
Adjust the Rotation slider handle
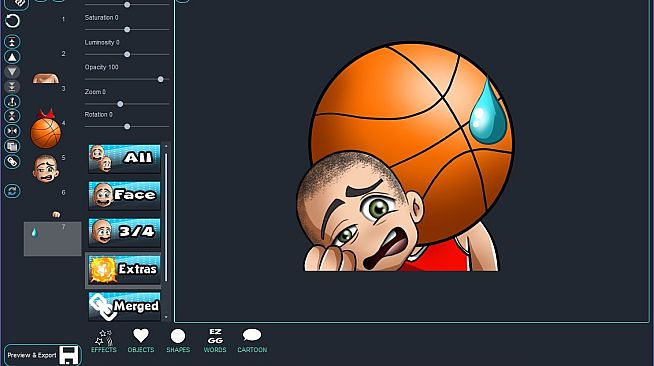[x=127, y=126]
